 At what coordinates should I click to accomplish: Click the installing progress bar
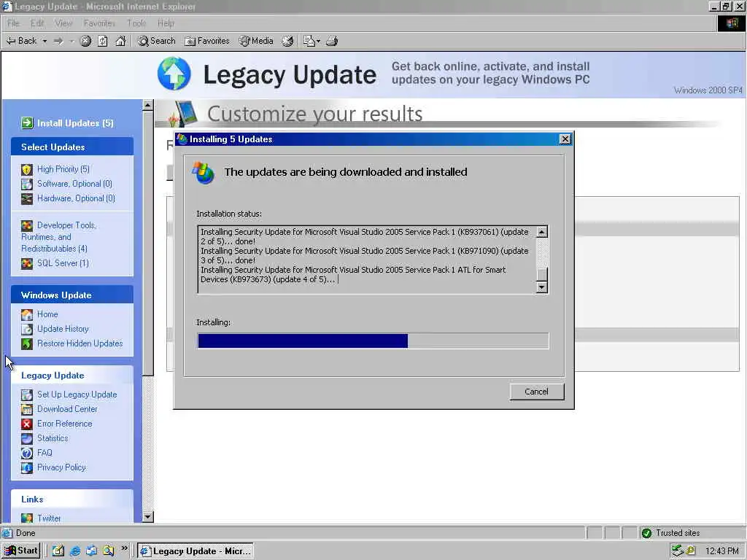point(373,341)
